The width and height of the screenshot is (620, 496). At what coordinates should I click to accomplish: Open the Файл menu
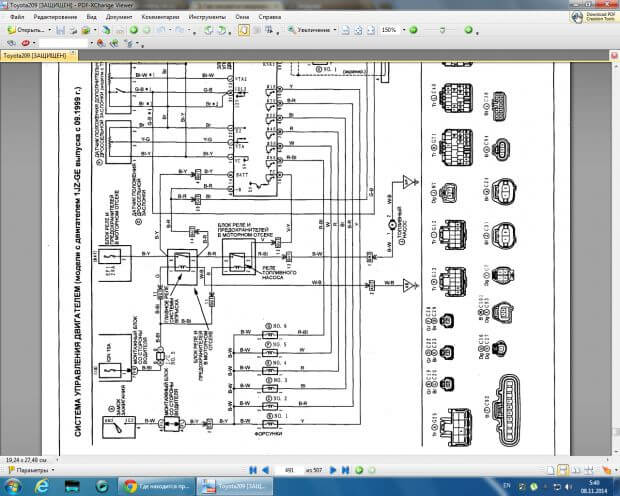[x=17, y=18]
